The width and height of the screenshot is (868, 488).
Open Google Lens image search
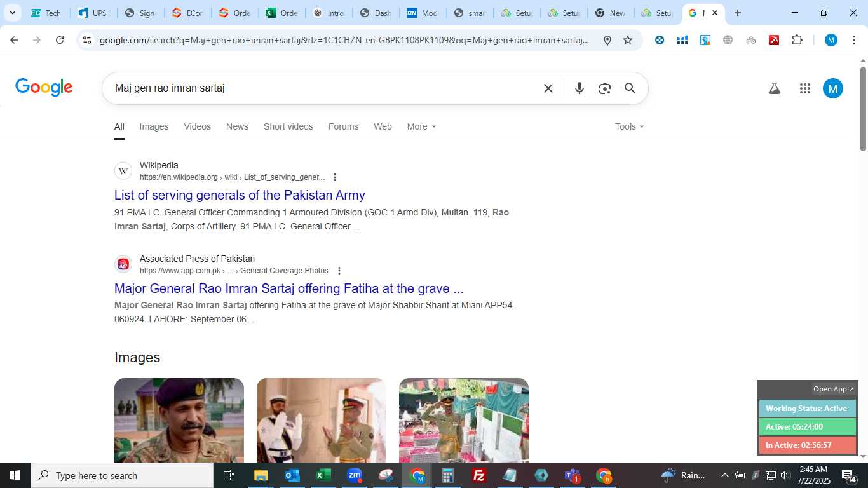tap(604, 88)
